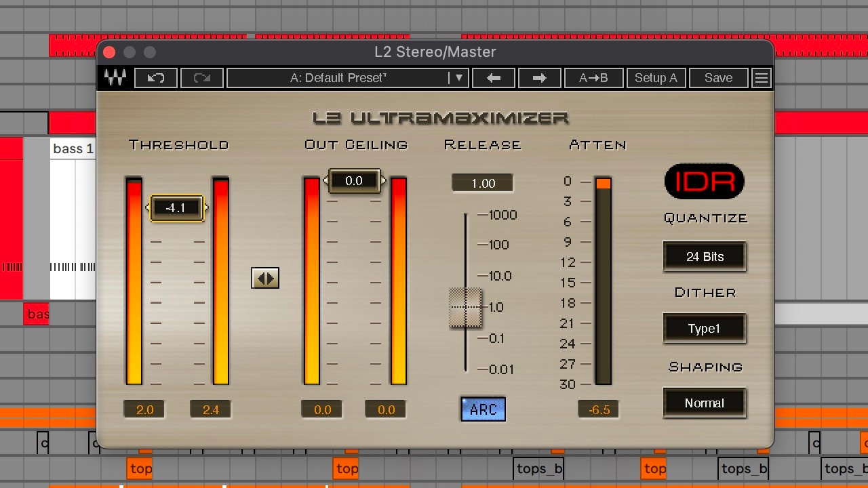Load the next preset with right arrow

[540, 78]
